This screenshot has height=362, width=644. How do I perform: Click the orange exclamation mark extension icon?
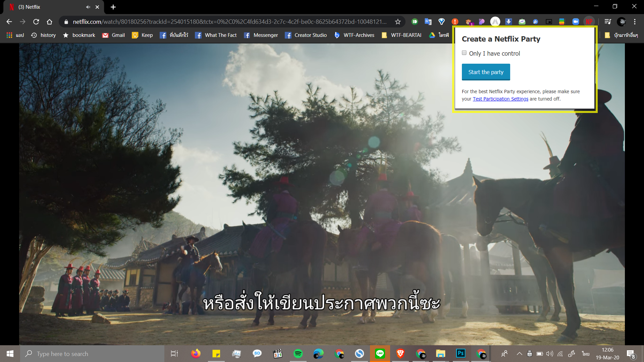point(455,22)
